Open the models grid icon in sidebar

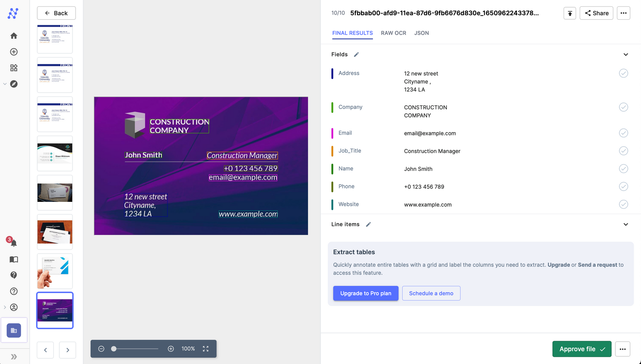(x=14, y=68)
